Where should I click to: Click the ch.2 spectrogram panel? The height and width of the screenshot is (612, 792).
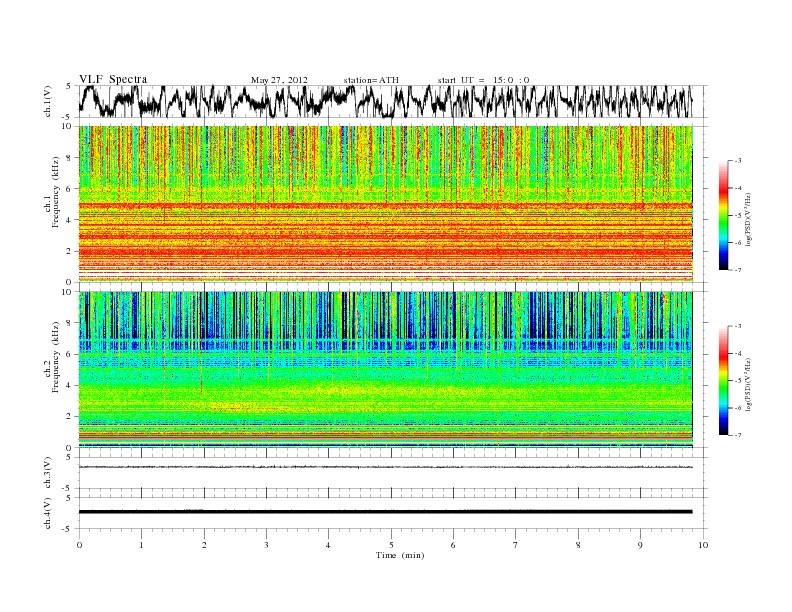tap(385, 370)
